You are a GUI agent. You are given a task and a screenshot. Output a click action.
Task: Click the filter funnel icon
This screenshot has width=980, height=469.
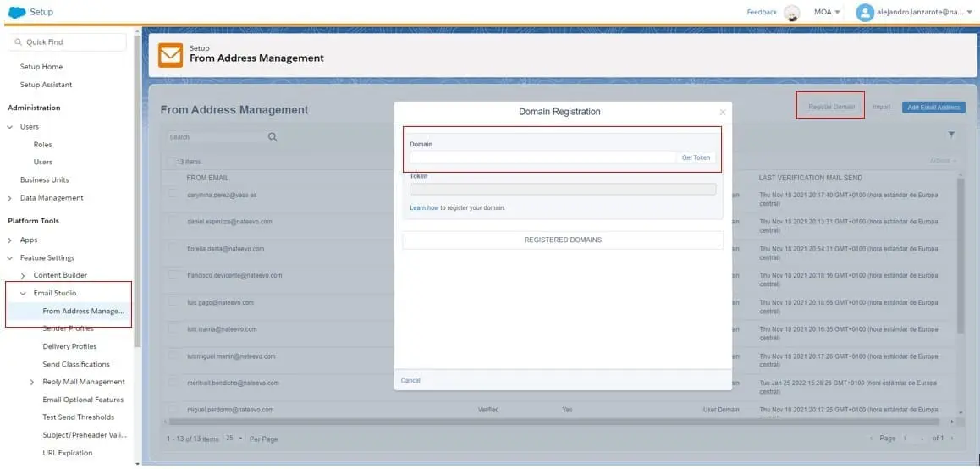[951, 135]
